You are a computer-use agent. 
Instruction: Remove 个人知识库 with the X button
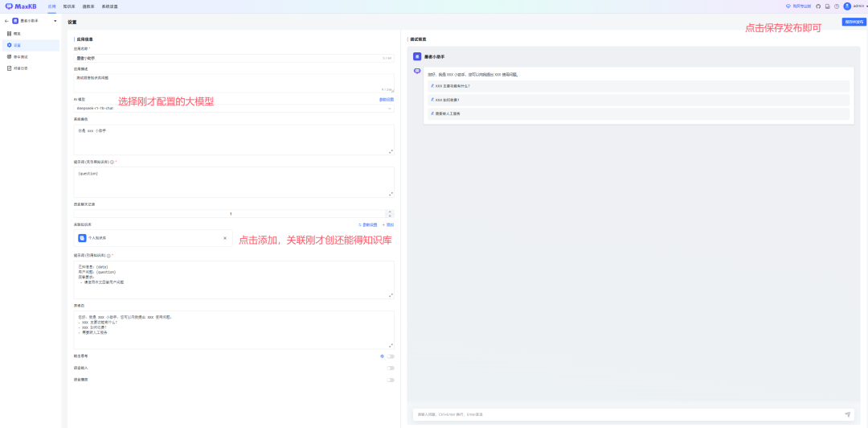click(225, 238)
